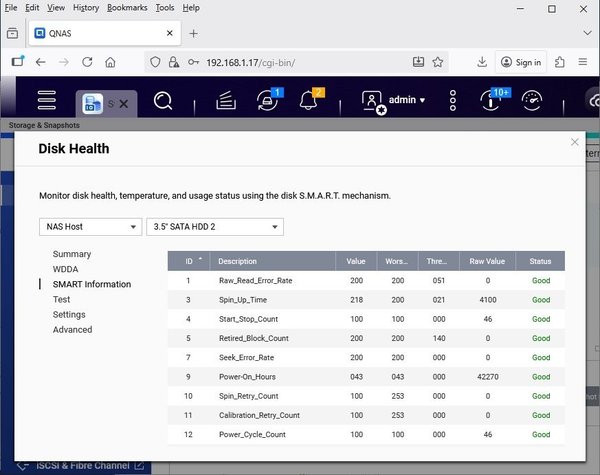Viewport: 600px width, 475px height.
Task: Click the QTS search magnifier icon
Action: pyautogui.click(x=164, y=101)
